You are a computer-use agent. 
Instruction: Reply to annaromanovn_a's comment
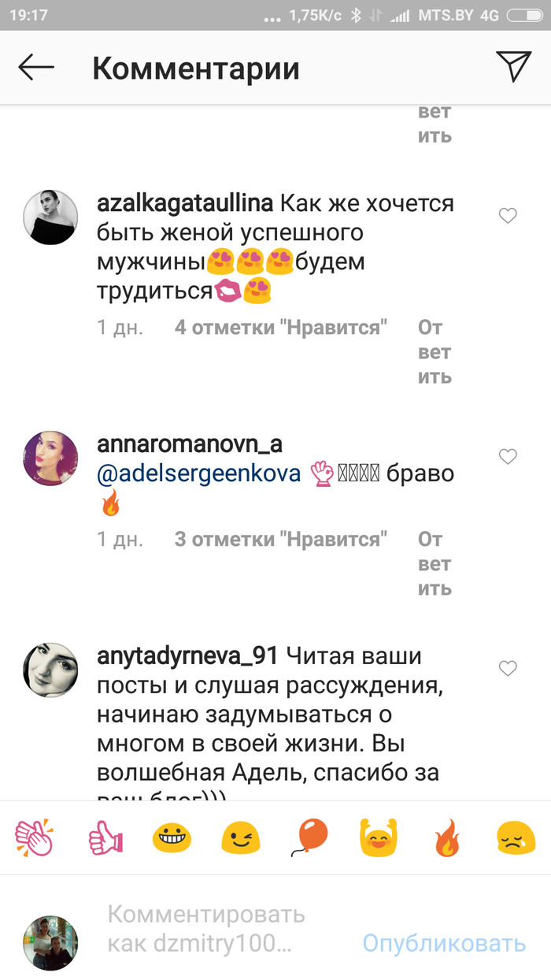click(435, 564)
